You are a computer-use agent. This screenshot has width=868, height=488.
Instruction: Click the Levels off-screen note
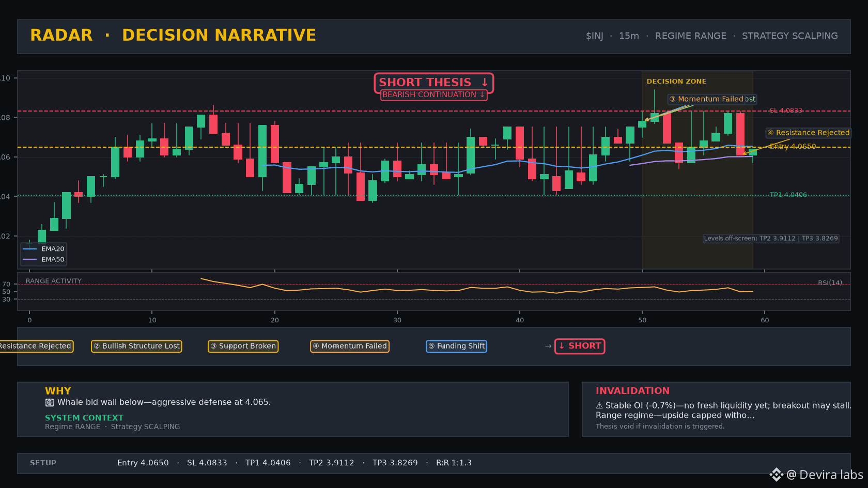point(771,238)
